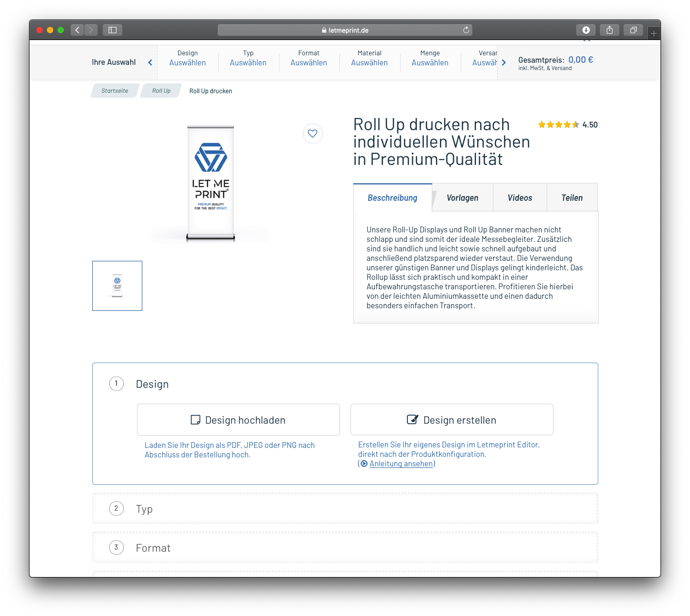Screen dimensions: 690x616
Task: Switch to the Teilen tab
Action: [572, 198]
